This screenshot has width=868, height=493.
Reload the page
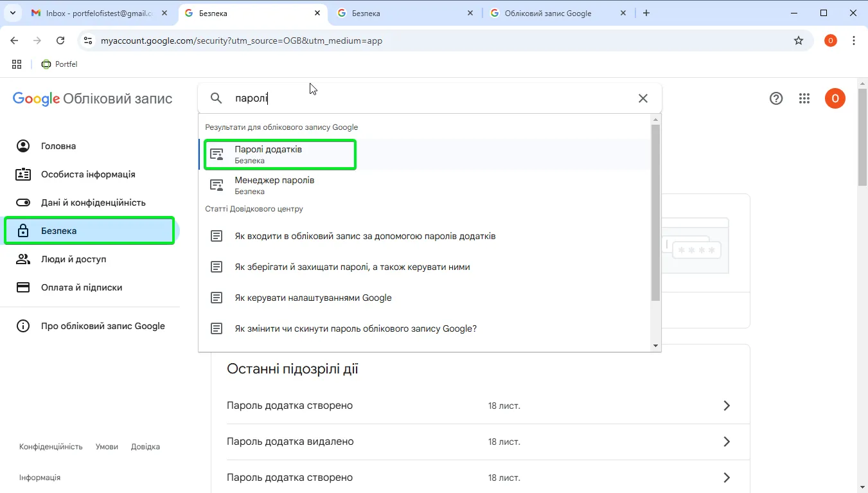(x=60, y=40)
